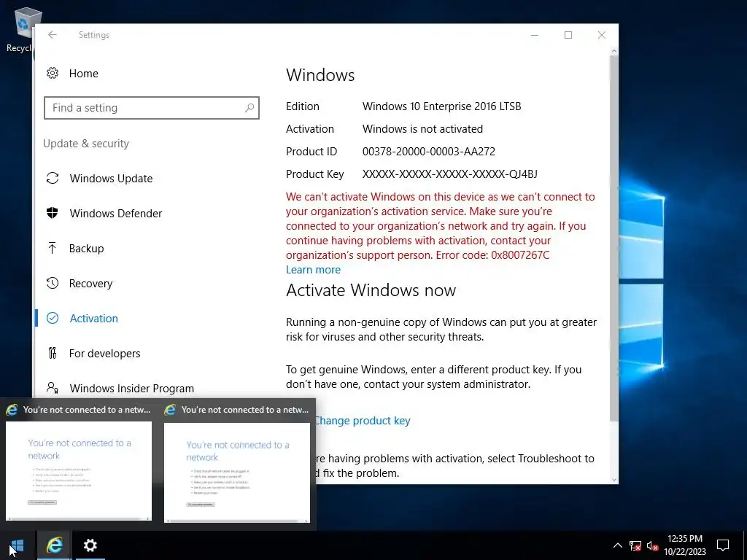Click the Windows Update refresh icon

(x=53, y=178)
